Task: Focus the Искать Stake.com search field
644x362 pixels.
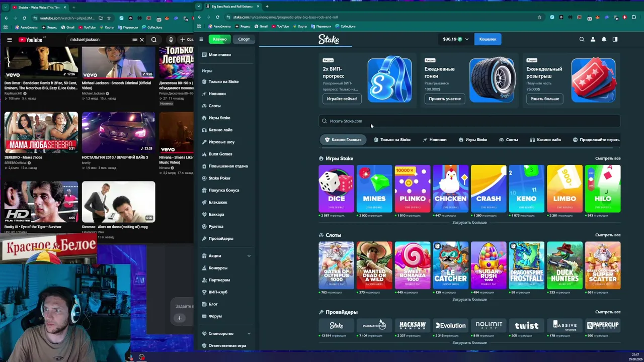Action: (469, 121)
